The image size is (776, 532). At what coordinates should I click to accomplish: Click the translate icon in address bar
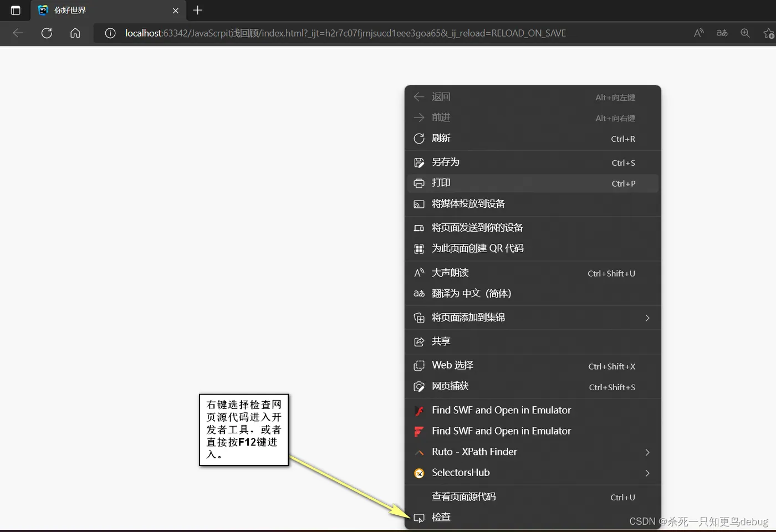[x=722, y=33]
